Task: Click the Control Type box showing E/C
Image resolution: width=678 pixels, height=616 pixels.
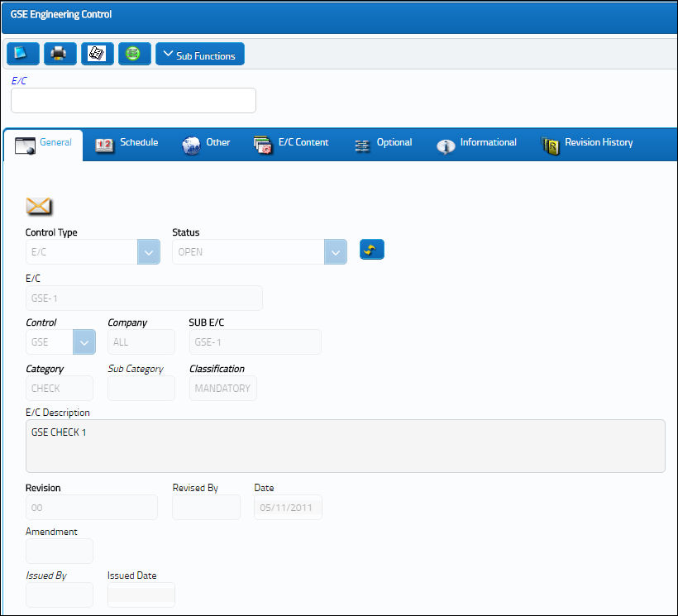Action: 82,252
